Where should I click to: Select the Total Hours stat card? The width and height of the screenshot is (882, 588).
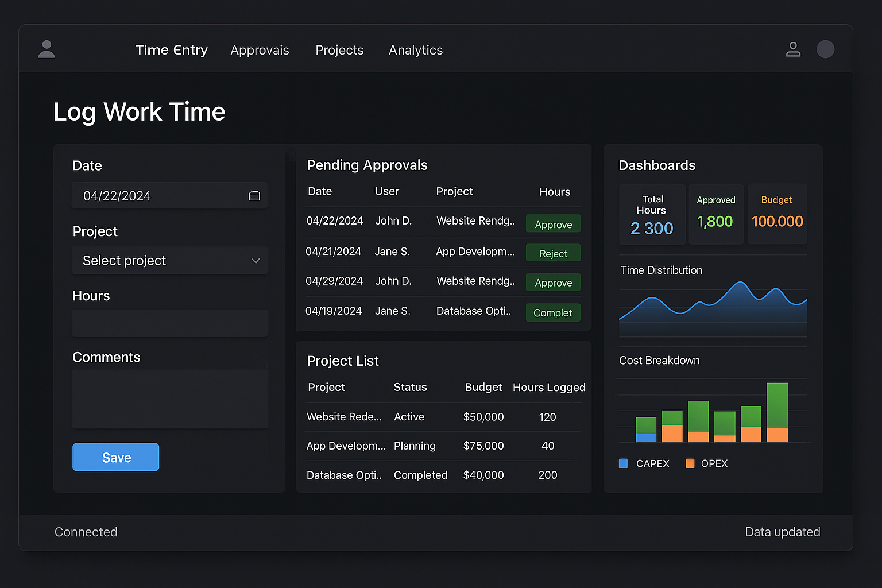(652, 215)
